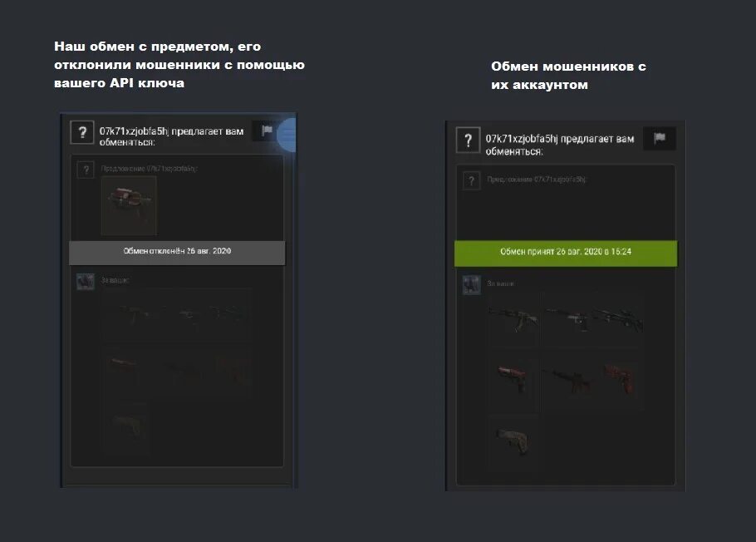Select the white-and-red pistol in the accepted trade
This screenshot has height=542, width=756.
[x=513, y=381]
